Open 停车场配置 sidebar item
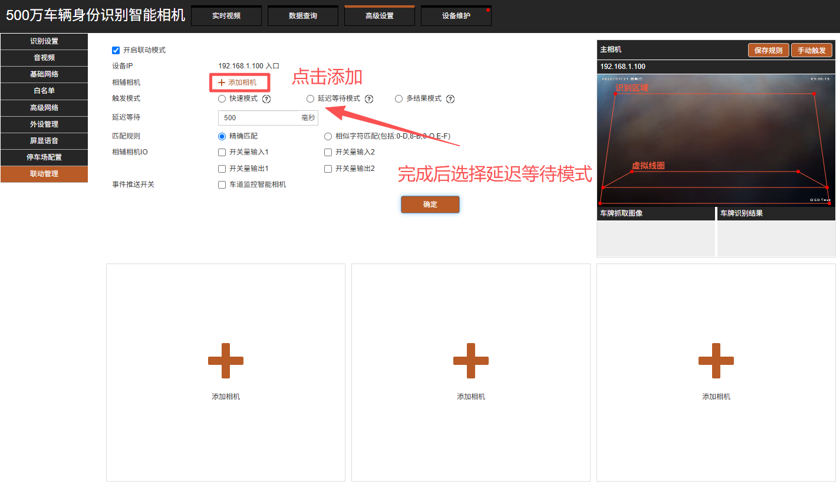Screen dimensions: 840x504 coord(44,157)
